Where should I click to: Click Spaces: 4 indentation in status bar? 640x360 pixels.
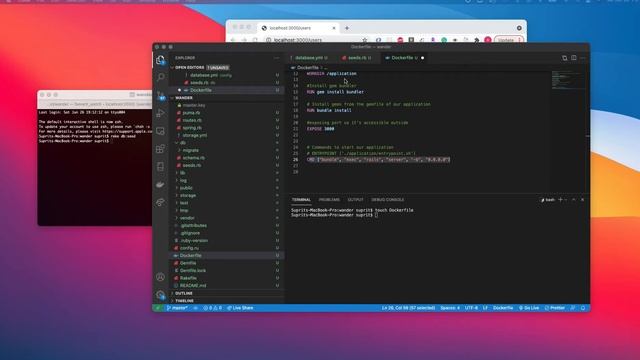click(450, 308)
